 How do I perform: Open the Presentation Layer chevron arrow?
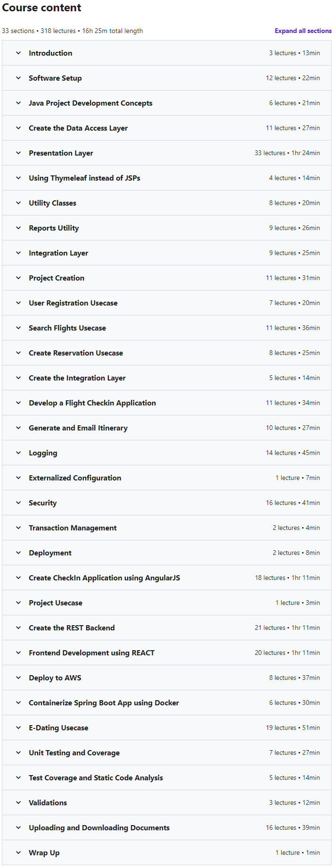[x=18, y=153]
